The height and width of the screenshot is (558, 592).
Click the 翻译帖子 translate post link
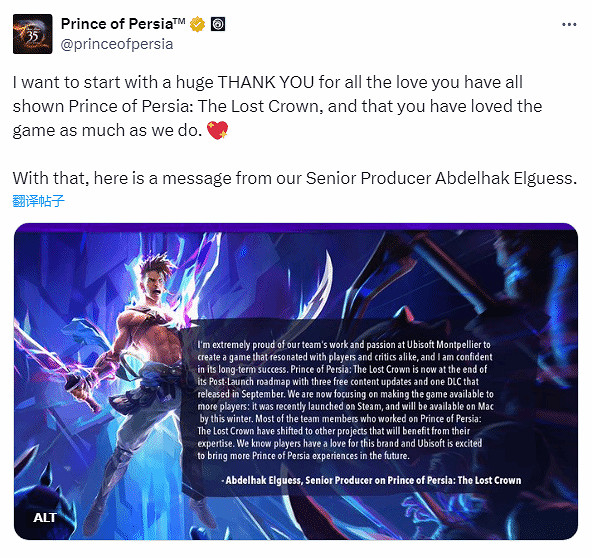(x=38, y=201)
